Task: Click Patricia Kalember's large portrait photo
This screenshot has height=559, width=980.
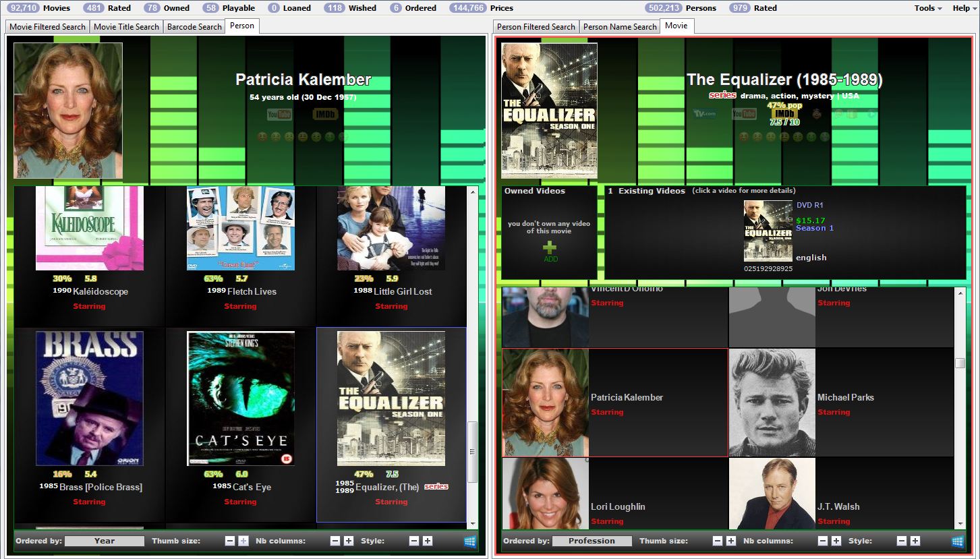Action: click(68, 111)
